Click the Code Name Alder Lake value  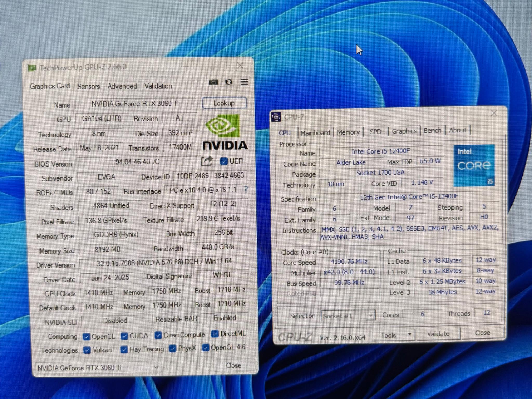click(351, 163)
